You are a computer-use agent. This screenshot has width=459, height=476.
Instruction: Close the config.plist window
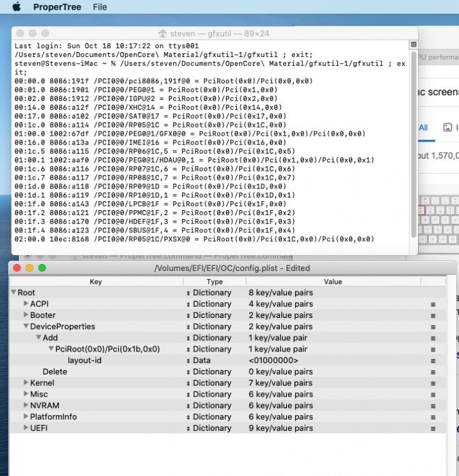pyautogui.click(x=17, y=268)
